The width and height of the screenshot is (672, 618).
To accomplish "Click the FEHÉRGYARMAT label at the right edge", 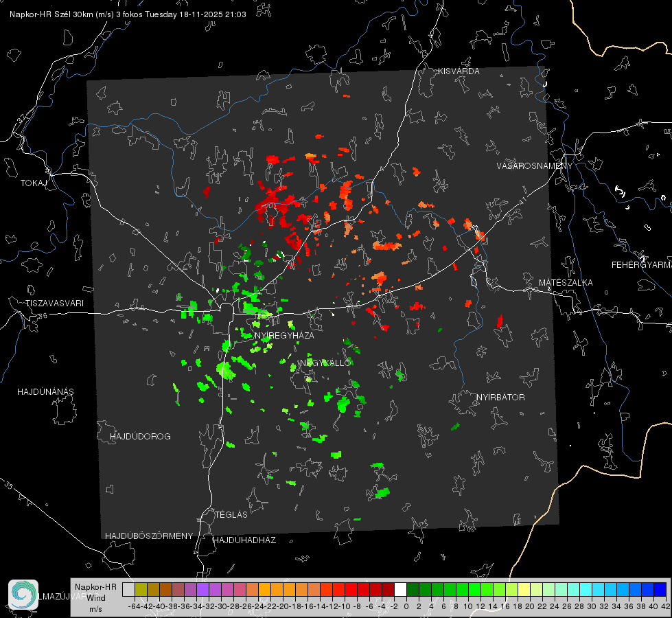I will click(x=641, y=265).
